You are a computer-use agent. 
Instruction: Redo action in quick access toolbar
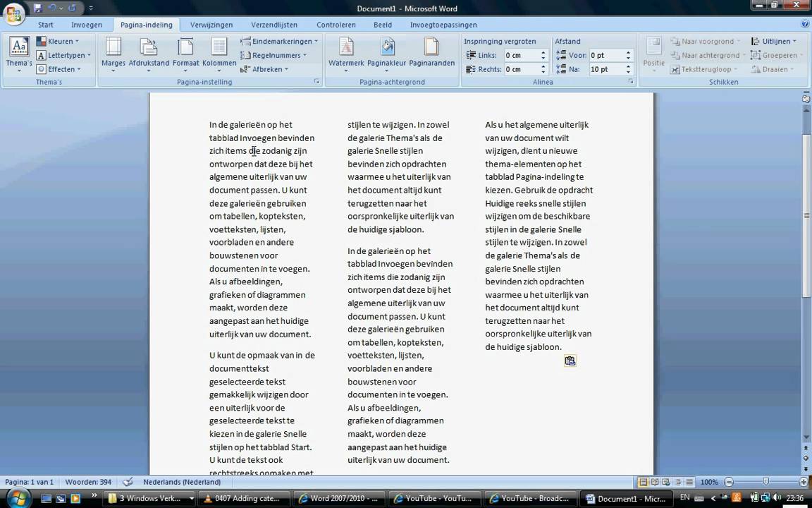[x=72, y=8]
